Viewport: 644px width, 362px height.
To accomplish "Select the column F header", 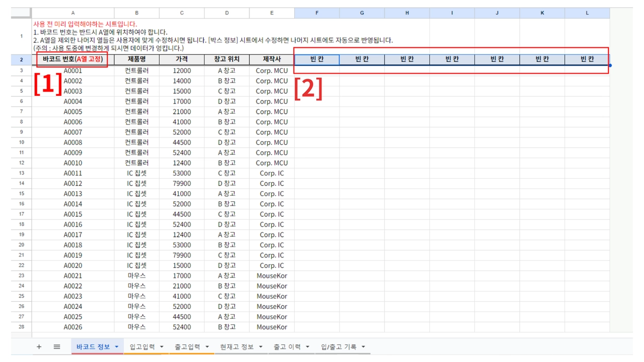I will coord(317,12).
